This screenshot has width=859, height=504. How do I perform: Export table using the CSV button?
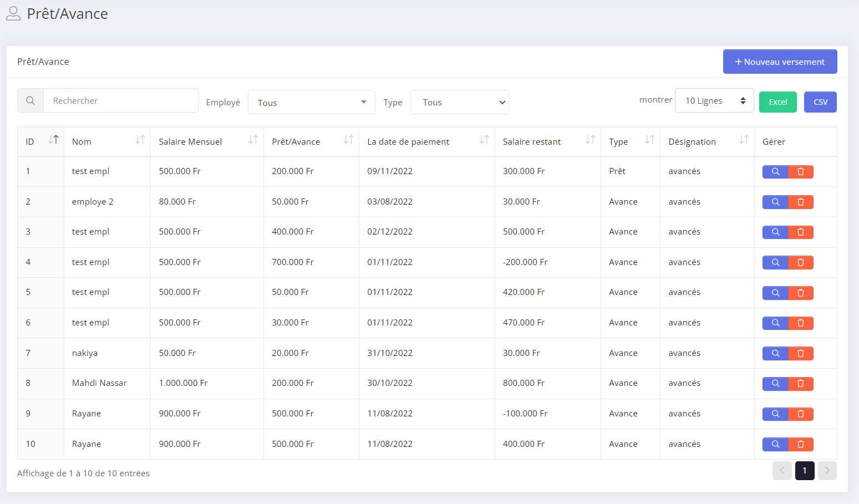820,102
